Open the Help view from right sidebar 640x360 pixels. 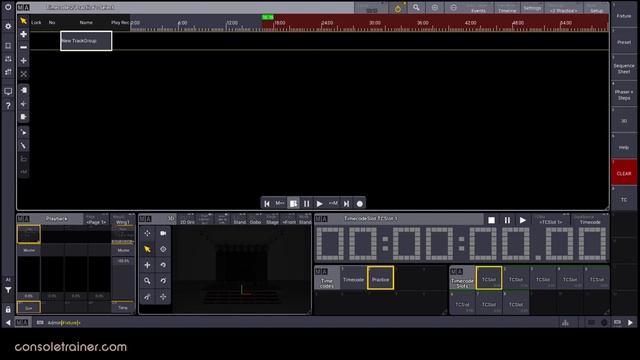(x=624, y=146)
